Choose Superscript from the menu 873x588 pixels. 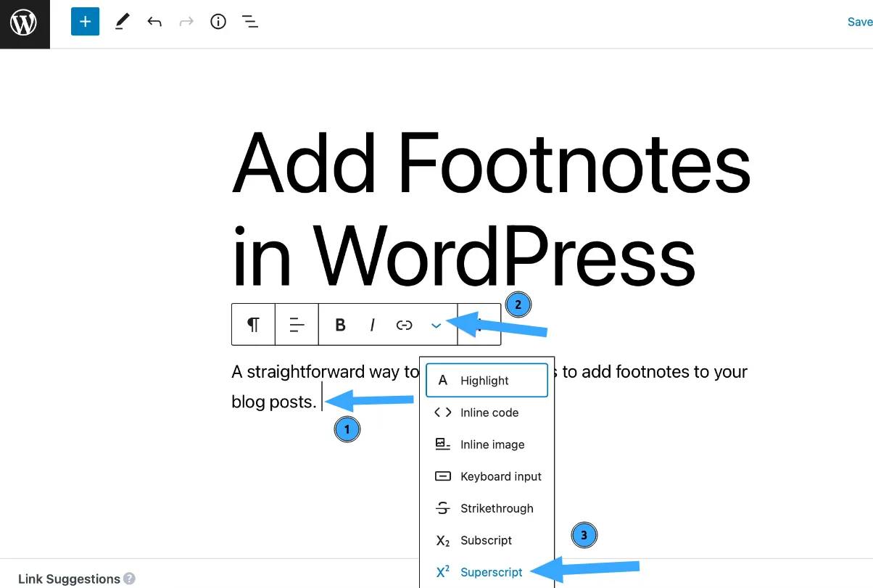point(487,572)
